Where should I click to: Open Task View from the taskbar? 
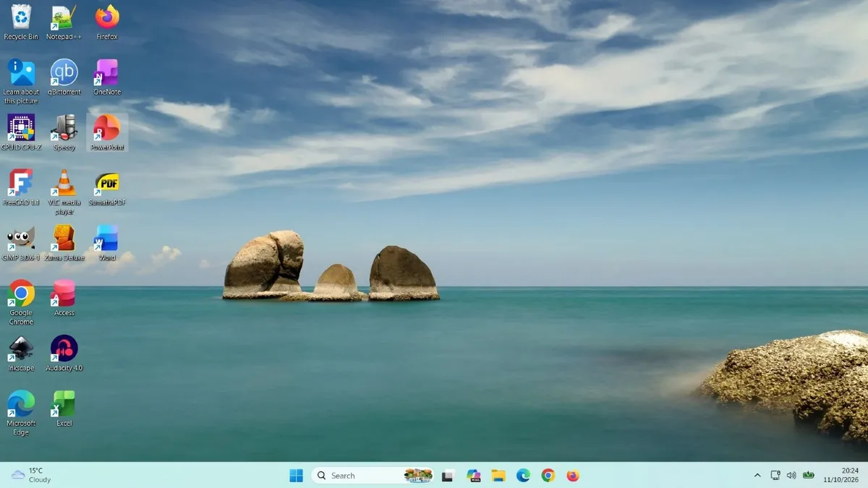click(x=448, y=475)
